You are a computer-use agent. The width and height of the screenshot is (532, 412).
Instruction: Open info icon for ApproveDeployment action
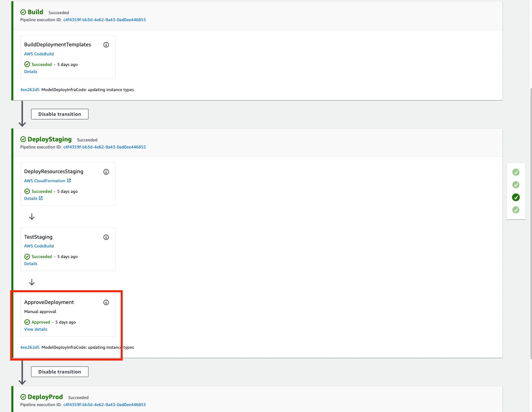point(106,302)
